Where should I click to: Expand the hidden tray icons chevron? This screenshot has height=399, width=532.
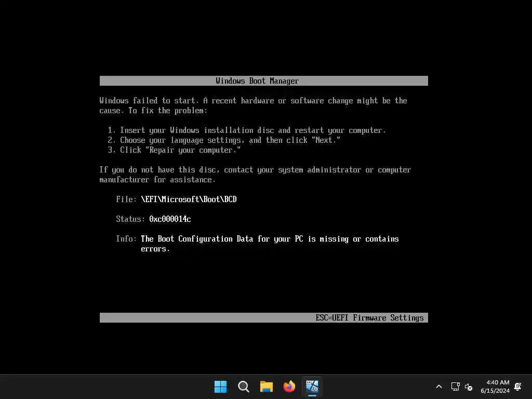click(x=438, y=387)
